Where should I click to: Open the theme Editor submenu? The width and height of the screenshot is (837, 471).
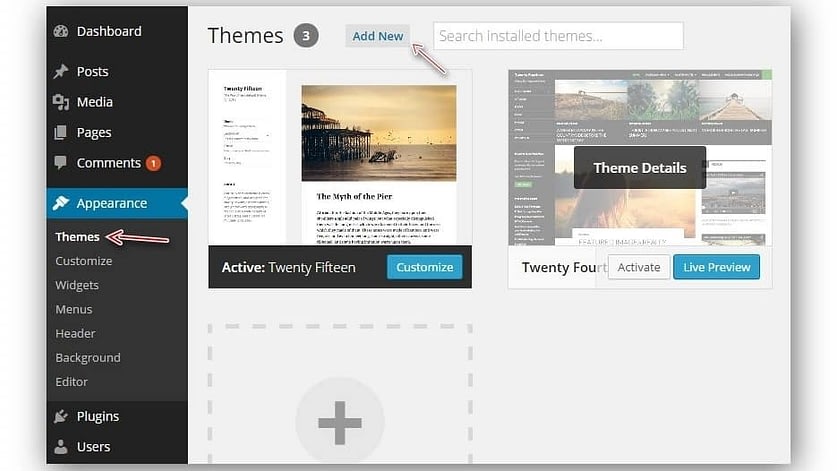(x=72, y=382)
